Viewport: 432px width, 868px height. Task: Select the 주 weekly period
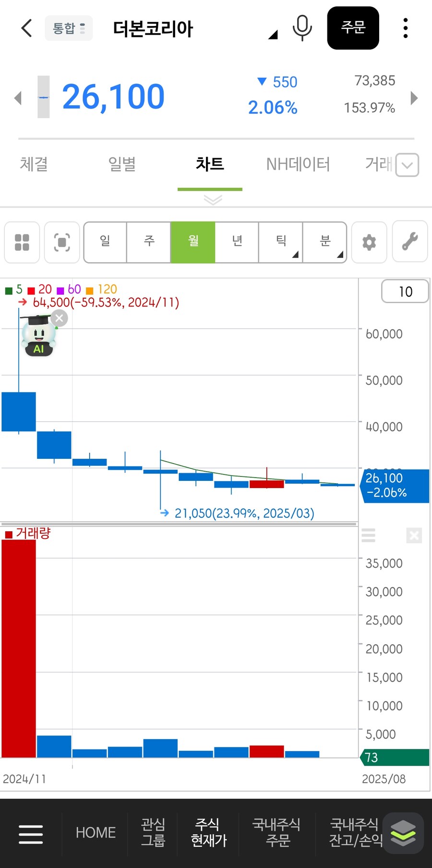149,242
